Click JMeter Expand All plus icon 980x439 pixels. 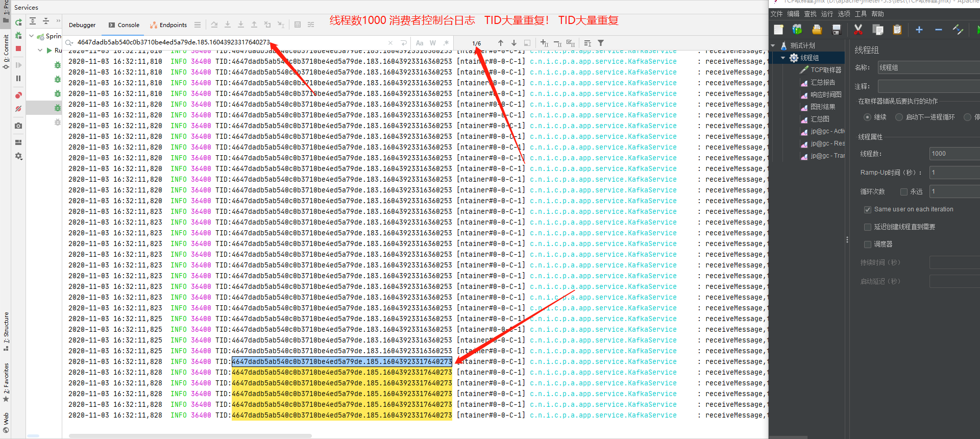[x=919, y=30]
